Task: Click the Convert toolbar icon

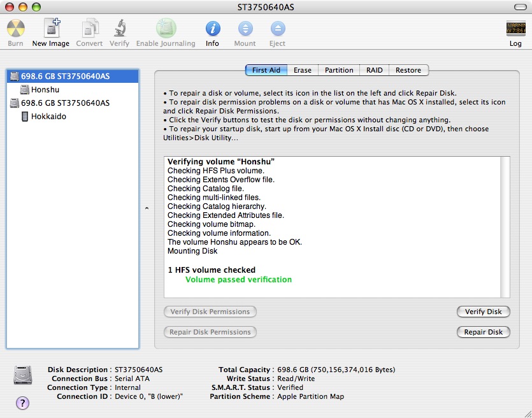Action: (89, 29)
